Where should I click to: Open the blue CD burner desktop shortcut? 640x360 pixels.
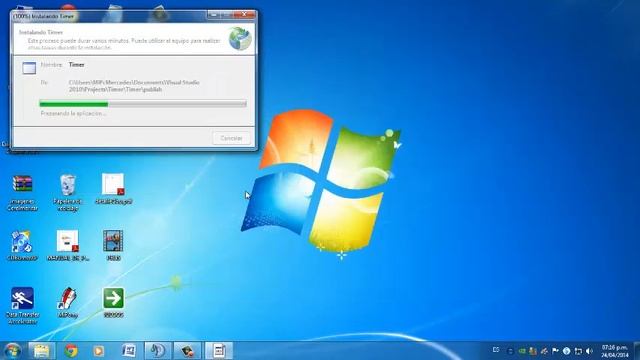pyautogui.click(x=22, y=246)
